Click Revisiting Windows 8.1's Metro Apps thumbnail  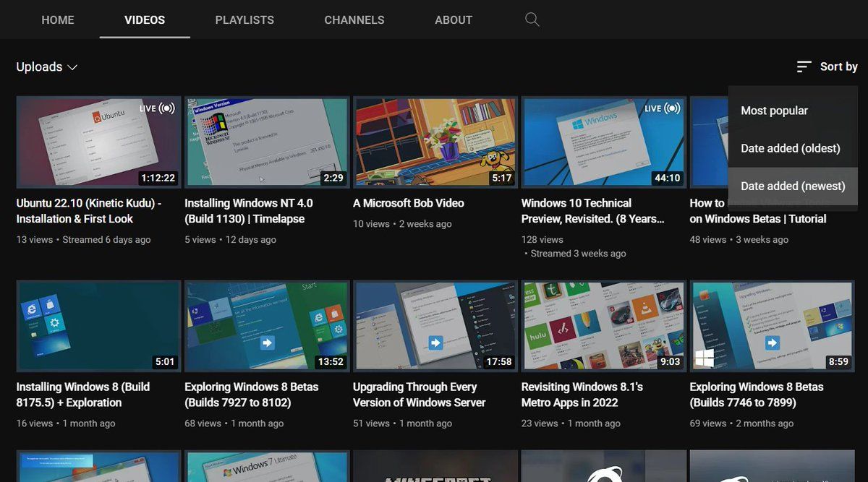(x=603, y=325)
